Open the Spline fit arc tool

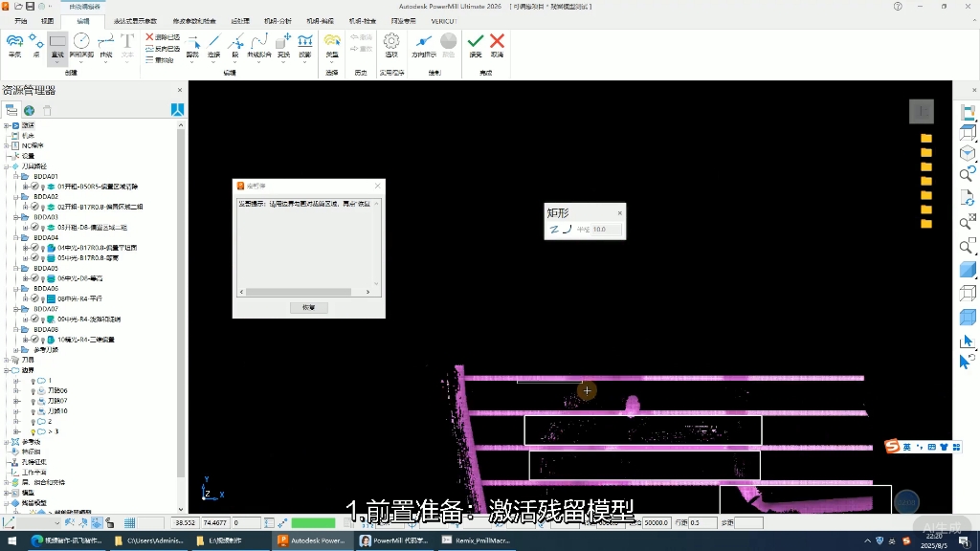(x=258, y=46)
